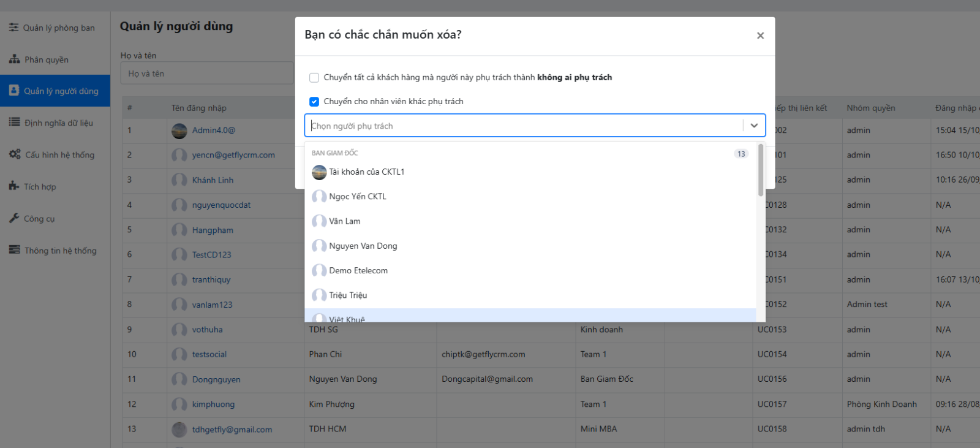Click the Quản lý phòng ban sliders icon
Screen dimensions: 980x448
pos(13,28)
